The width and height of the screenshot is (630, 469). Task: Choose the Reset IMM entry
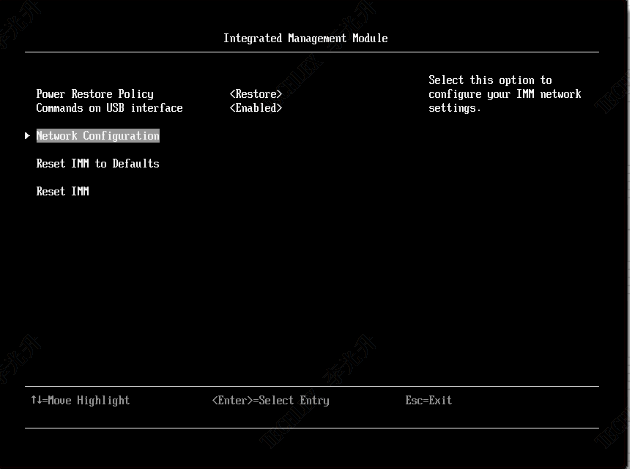[x=63, y=191]
